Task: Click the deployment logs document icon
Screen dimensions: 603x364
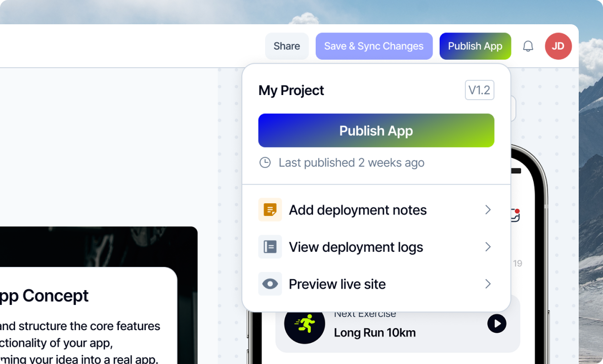Action: (x=270, y=247)
